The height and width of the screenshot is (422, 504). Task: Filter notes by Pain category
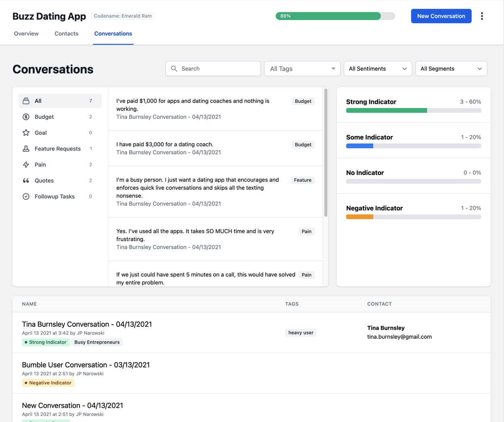pyautogui.click(x=60, y=164)
